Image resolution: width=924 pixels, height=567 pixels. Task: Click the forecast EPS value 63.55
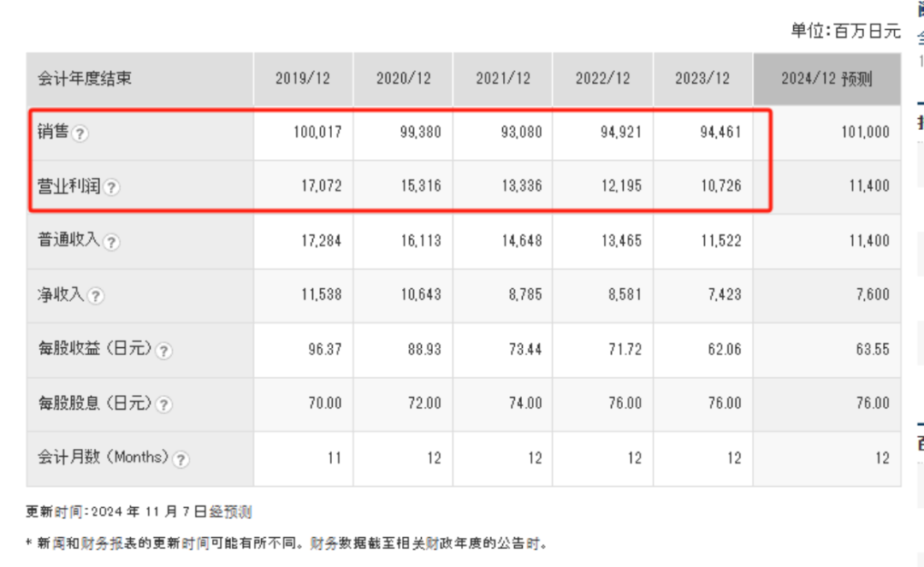[873, 349]
